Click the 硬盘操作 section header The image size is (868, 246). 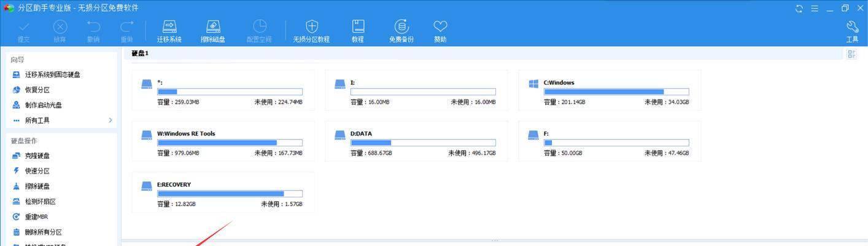coord(24,141)
